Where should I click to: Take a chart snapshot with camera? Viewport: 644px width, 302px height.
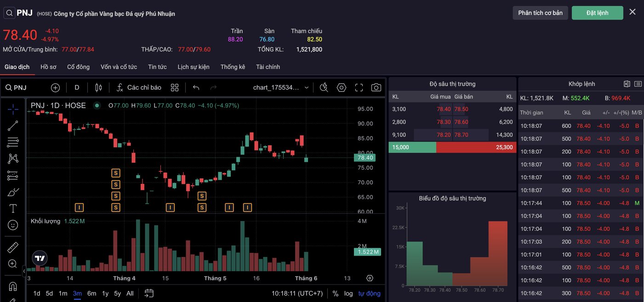point(376,87)
